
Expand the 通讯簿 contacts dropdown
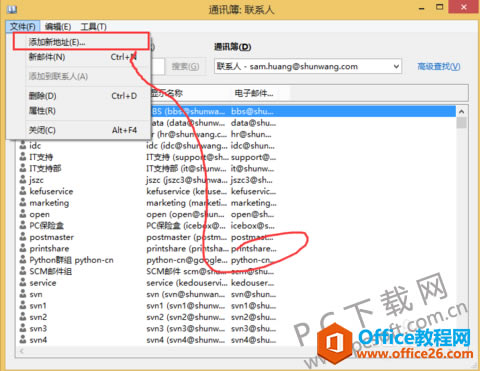[396, 66]
